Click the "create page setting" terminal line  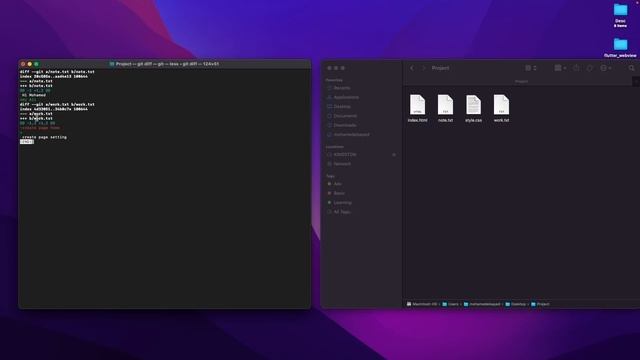pos(44,137)
